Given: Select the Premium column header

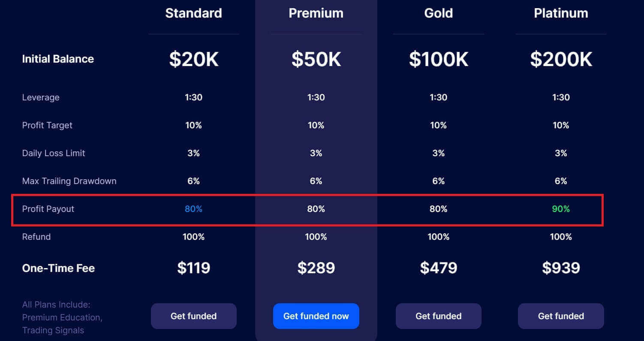Looking at the screenshot, I should pyautogui.click(x=316, y=13).
